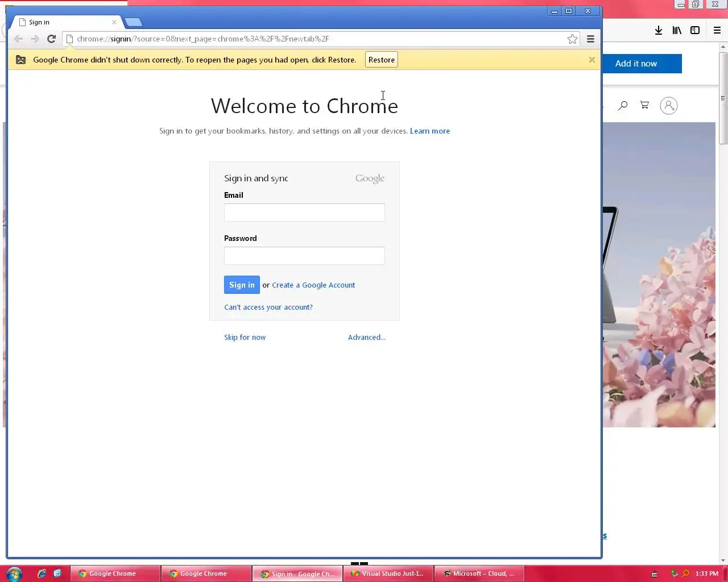Image resolution: width=728 pixels, height=582 pixels.
Task: Switch to 'Visual Studio Just-I...' taskbar item
Action: click(x=388, y=573)
